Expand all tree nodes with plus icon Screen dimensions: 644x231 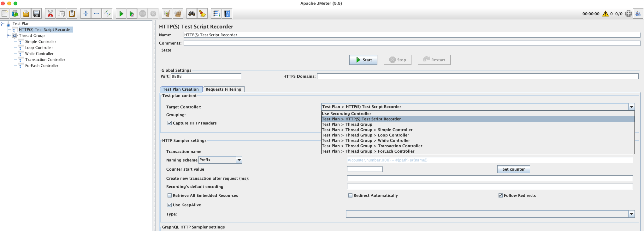tap(86, 14)
